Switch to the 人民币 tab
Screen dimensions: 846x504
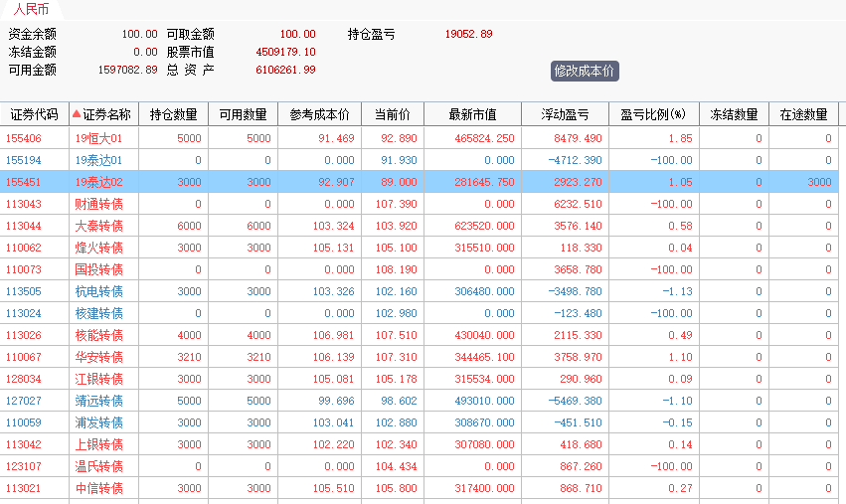tap(30, 10)
